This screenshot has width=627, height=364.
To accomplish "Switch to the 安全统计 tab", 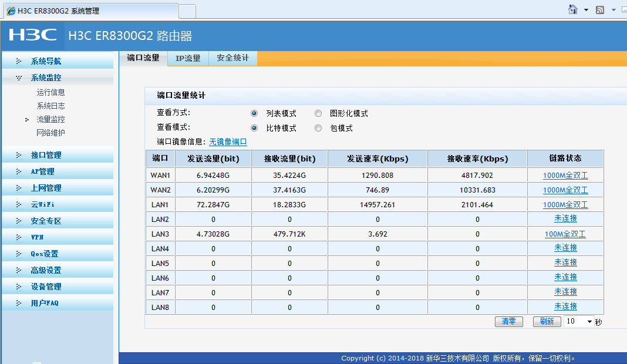I will [232, 58].
